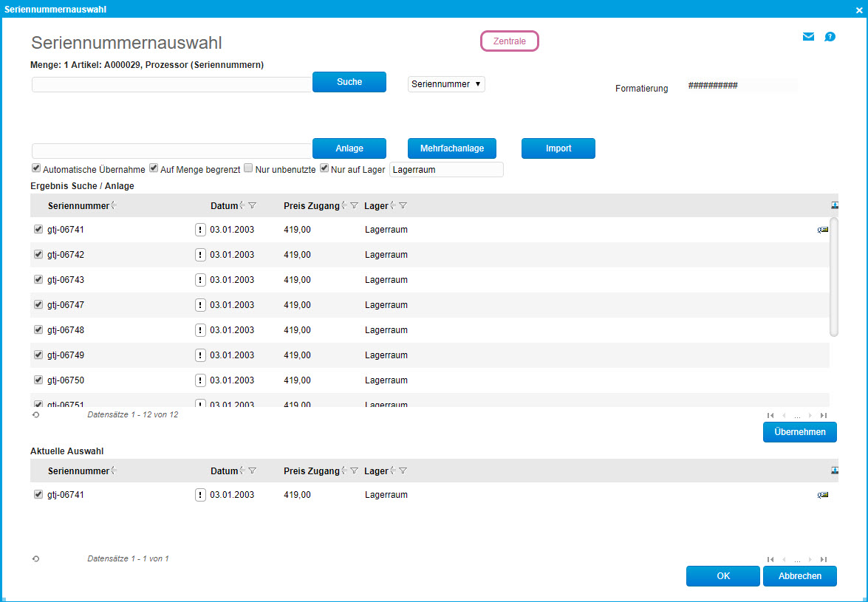Open details icon for gtj-06741 in results
Image resolution: width=868 pixels, height=602 pixels.
[823, 230]
